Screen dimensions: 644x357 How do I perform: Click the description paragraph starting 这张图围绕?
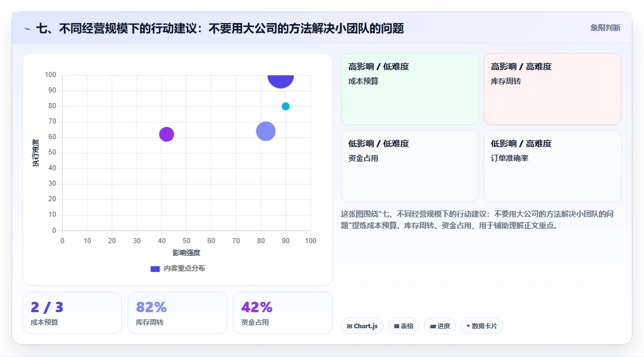[477, 220]
